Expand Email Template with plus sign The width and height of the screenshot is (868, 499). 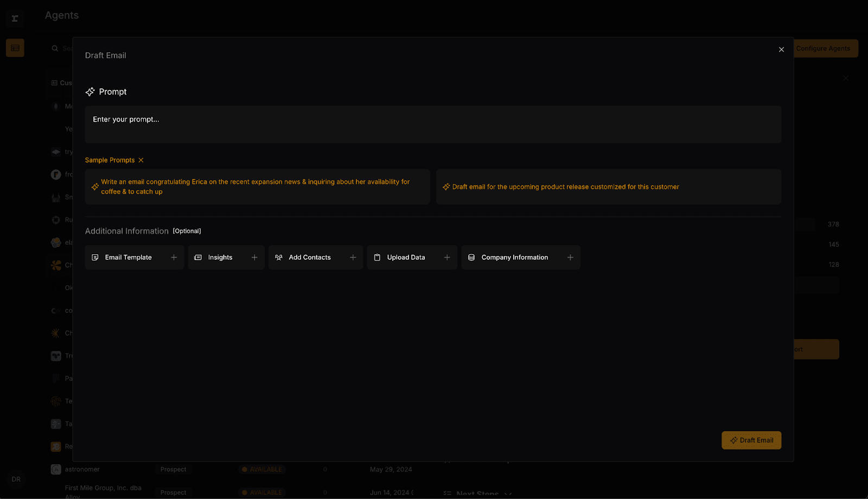[174, 258]
